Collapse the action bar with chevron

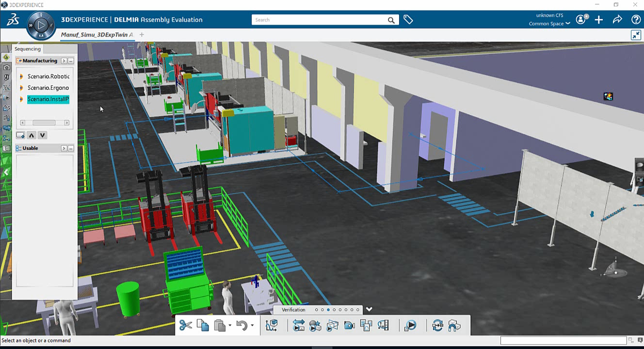pos(369,309)
